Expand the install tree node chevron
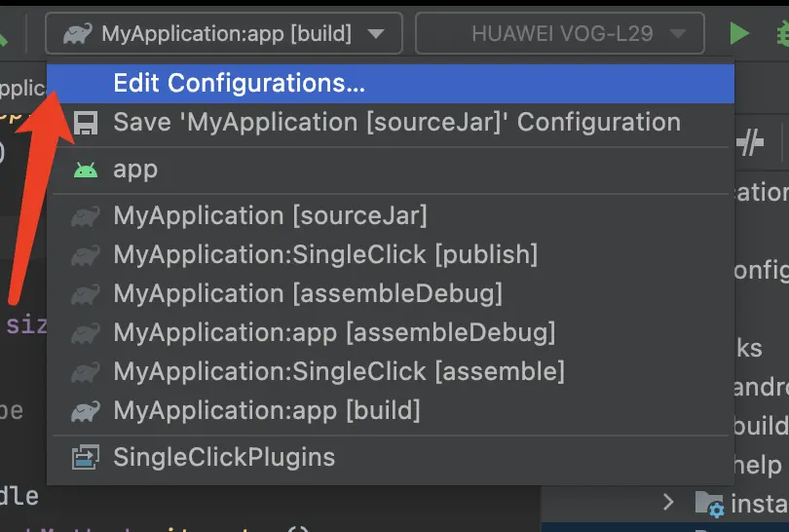This screenshot has height=532, width=789. [x=668, y=503]
